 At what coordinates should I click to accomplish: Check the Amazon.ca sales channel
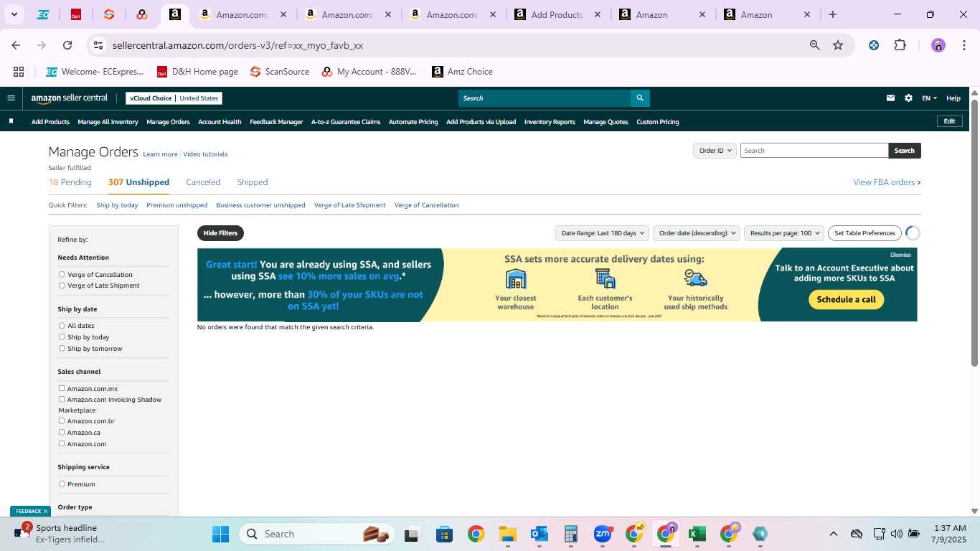(x=62, y=432)
